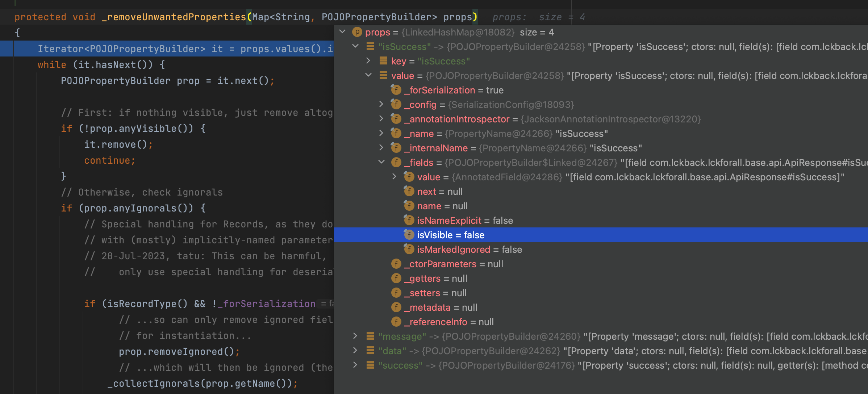
Task: Click the field icon beside _config
Action: (396, 105)
